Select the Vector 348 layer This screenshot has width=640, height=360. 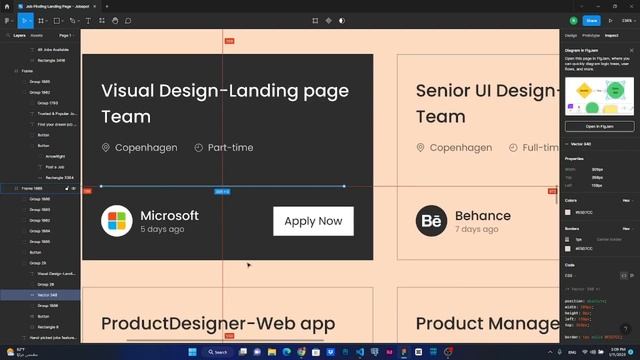pos(40,295)
